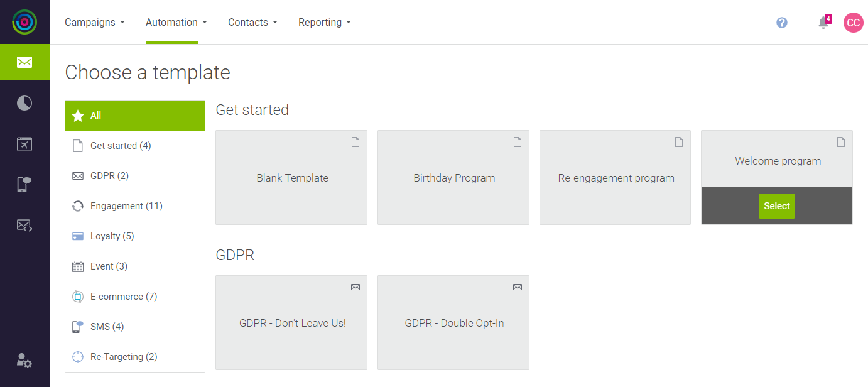Screen dimensions: 868x387
Task: Click the card icon beside Loyalty
Action: pyautogui.click(x=78, y=236)
